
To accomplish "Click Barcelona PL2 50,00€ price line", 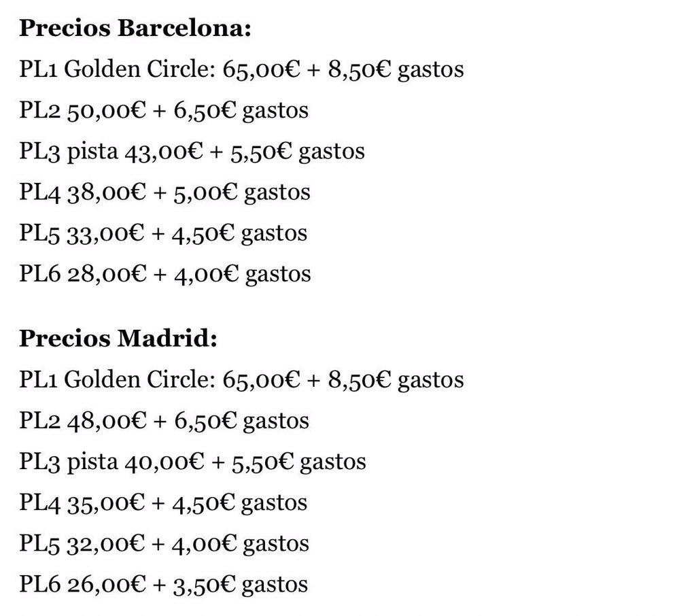I will 164,111.
